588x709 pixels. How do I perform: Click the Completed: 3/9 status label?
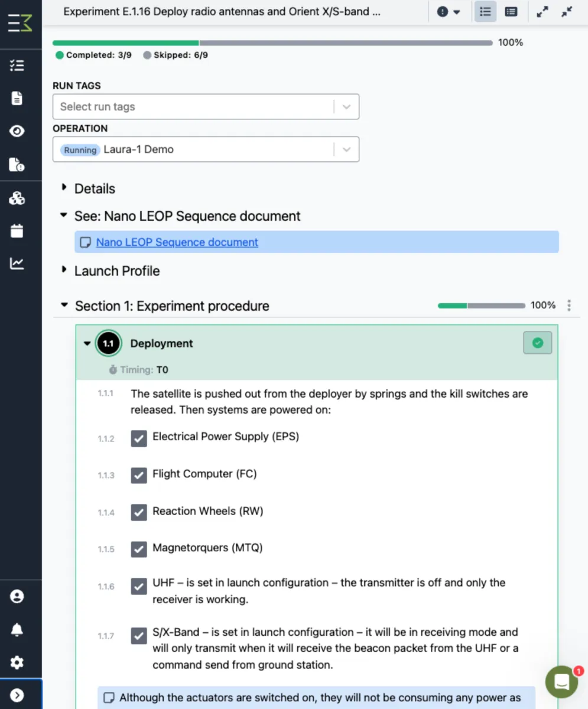click(x=93, y=55)
